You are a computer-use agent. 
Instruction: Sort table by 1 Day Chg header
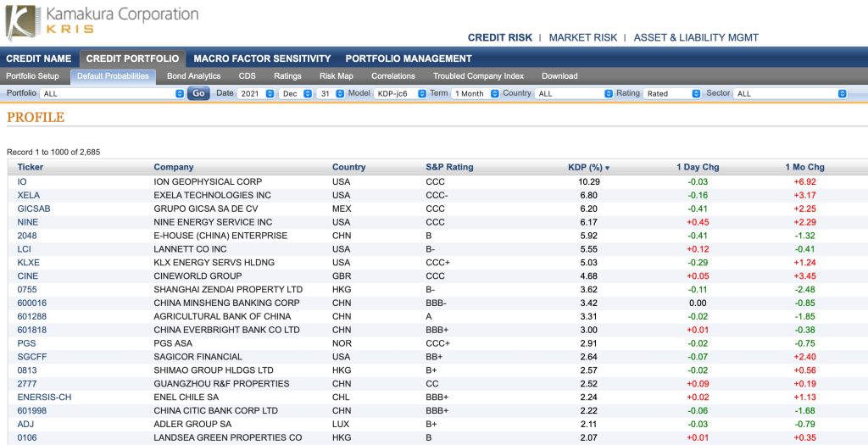coord(698,167)
